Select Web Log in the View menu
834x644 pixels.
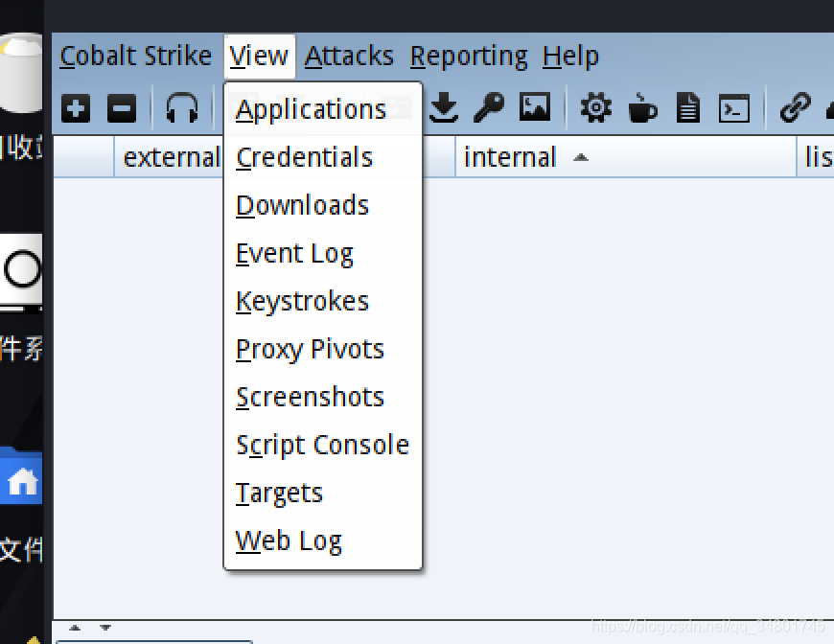pos(323,540)
